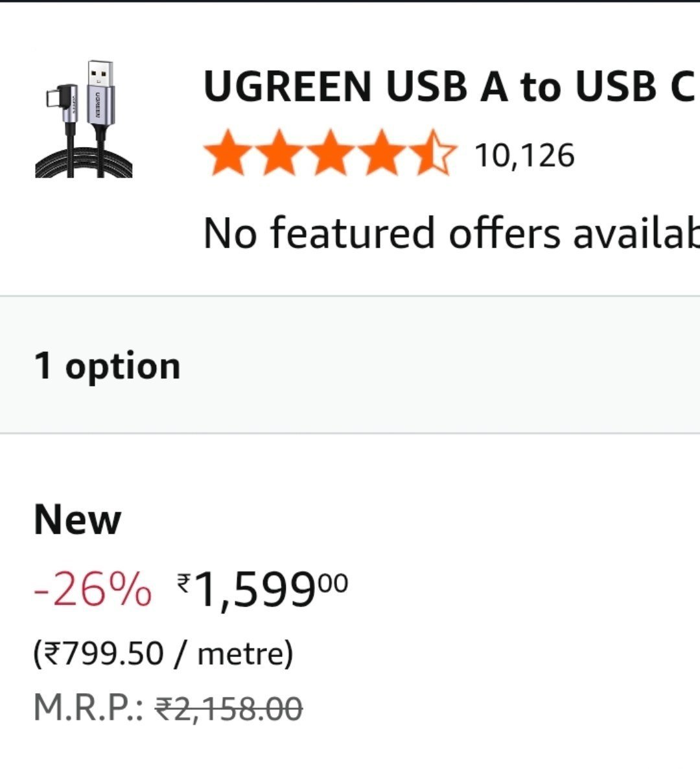
Task: Open the 10,126 ratings count
Action: pyautogui.click(x=524, y=155)
